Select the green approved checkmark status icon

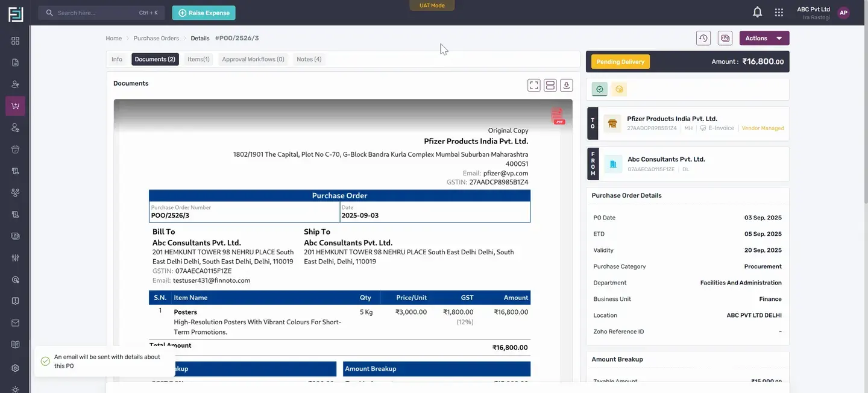(x=600, y=89)
